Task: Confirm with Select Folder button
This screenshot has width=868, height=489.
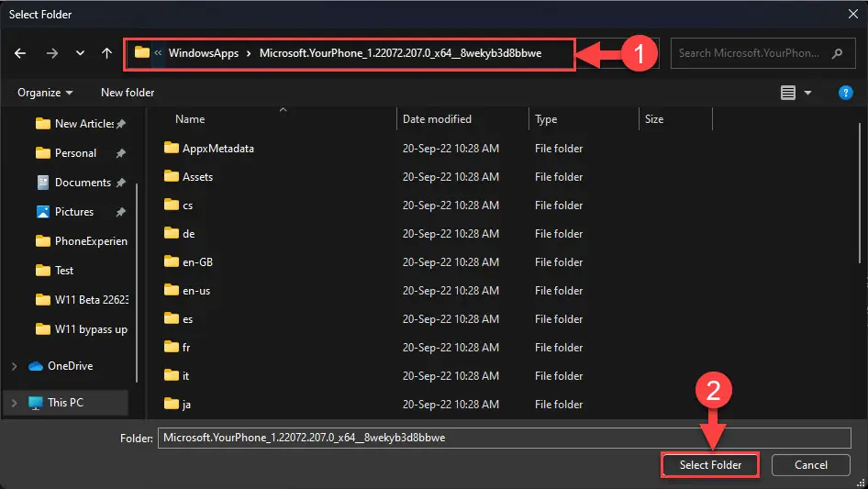Action: pyautogui.click(x=710, y=464)
